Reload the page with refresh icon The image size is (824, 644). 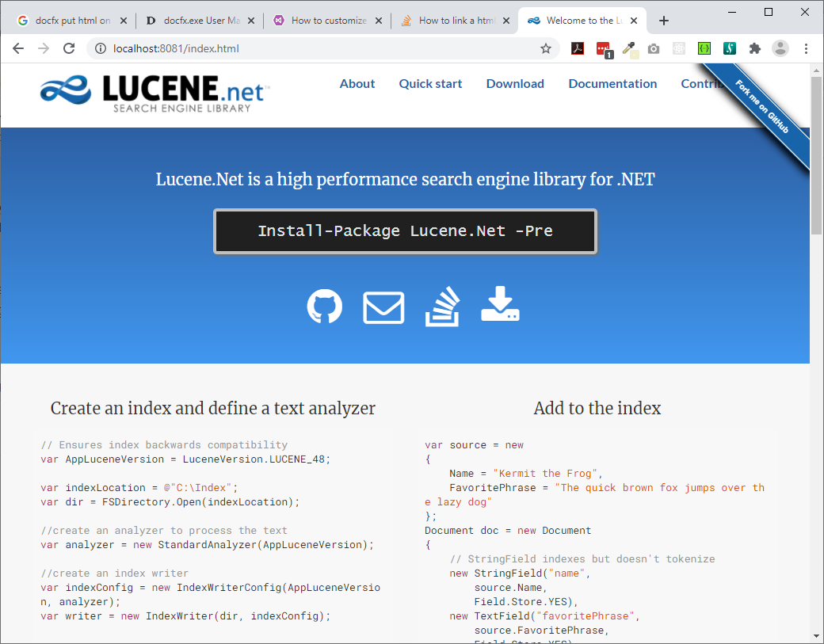69,48
